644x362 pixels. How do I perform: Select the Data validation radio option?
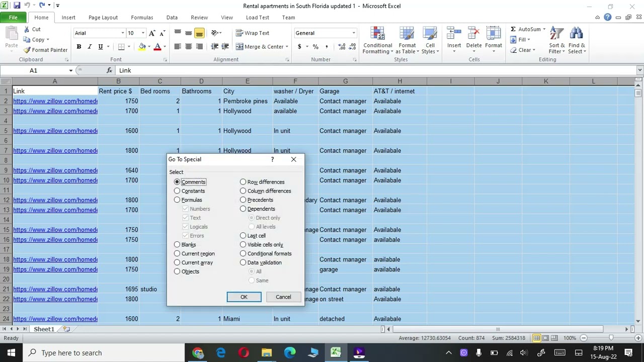[243, 262]
